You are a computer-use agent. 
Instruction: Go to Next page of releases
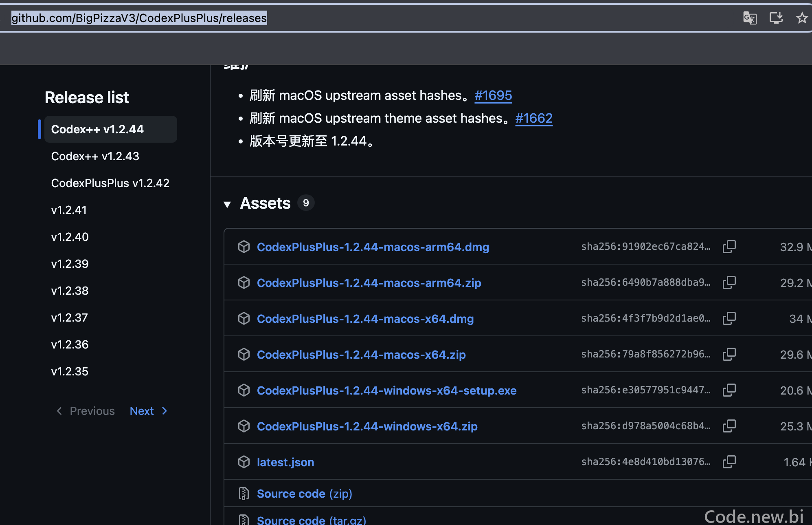[148, 411]
